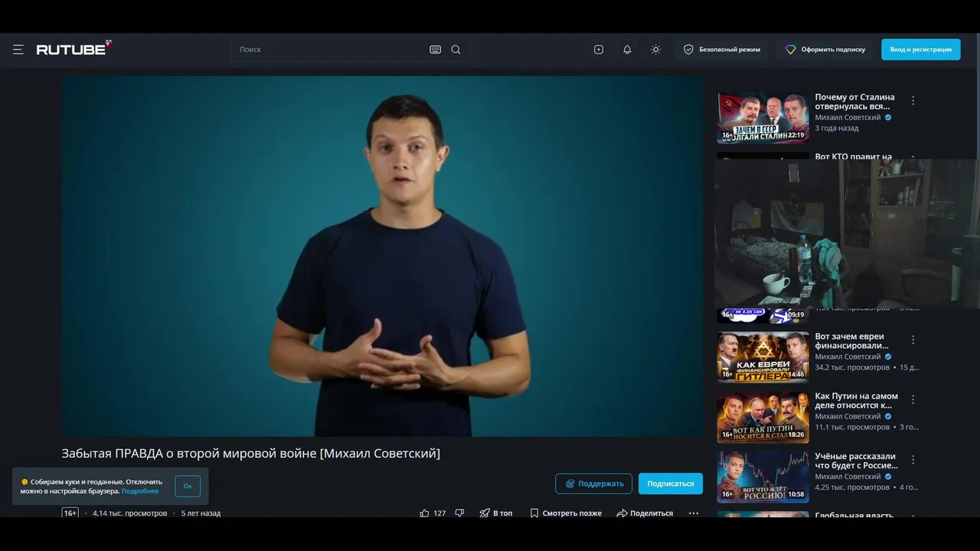980x551 pixels.
Task: Click the Подписаться button
Action: (x=670, y=484)
